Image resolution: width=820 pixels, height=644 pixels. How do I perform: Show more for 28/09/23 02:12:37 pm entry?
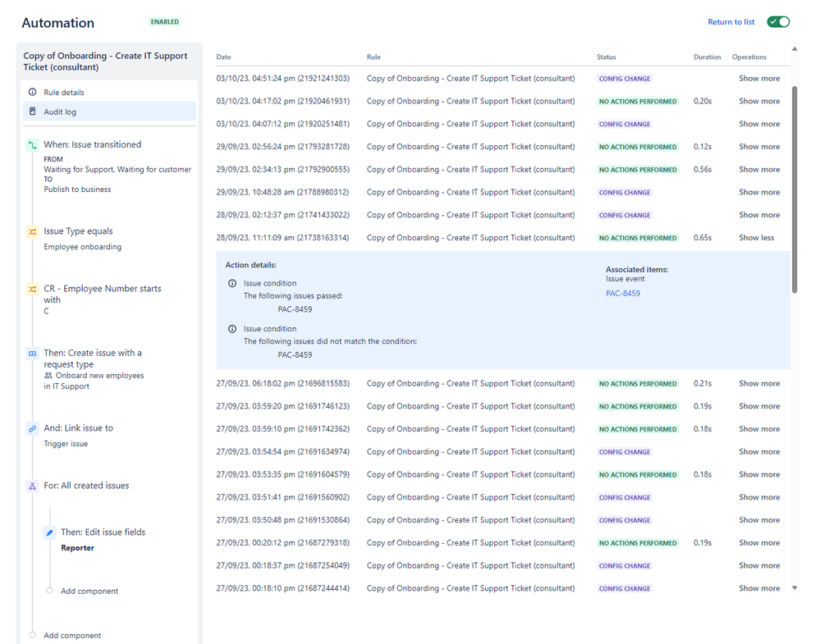click(758, 215)
